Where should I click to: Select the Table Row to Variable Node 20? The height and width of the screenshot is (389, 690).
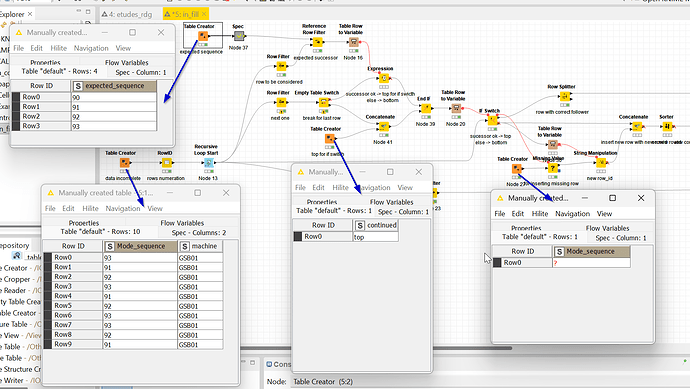point(456,108)
